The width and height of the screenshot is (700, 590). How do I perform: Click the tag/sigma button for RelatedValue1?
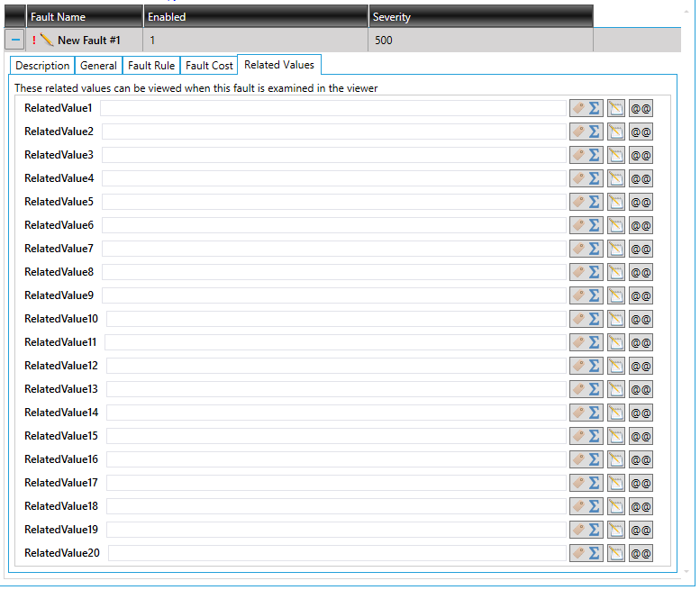(586, 108)
